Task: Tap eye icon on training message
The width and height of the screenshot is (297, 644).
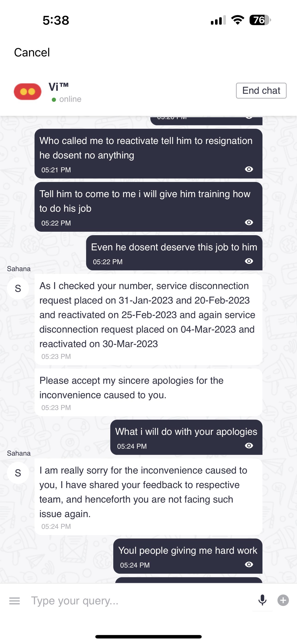Action: pyautogui.click(x=249, y=222)
